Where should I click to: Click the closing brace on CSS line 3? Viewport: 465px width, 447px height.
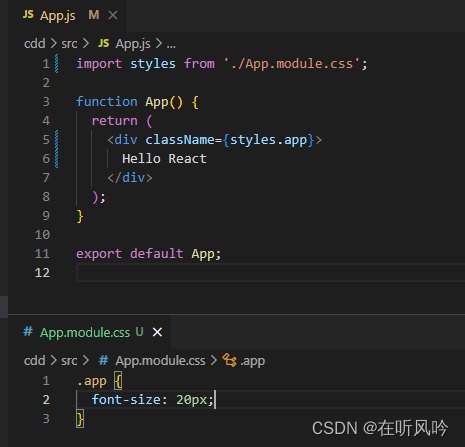(80, 419)
